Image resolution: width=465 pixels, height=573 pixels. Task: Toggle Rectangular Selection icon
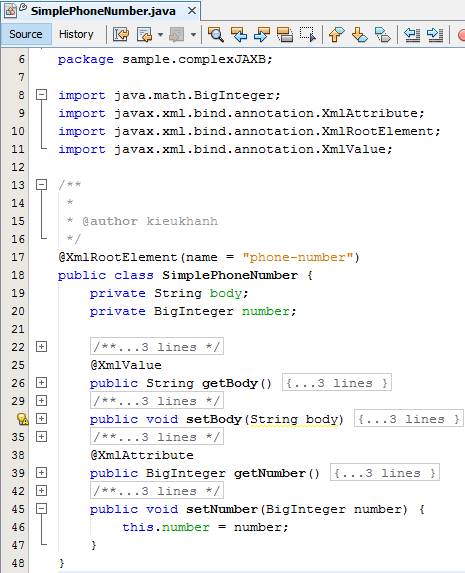(x=307, y=35)
